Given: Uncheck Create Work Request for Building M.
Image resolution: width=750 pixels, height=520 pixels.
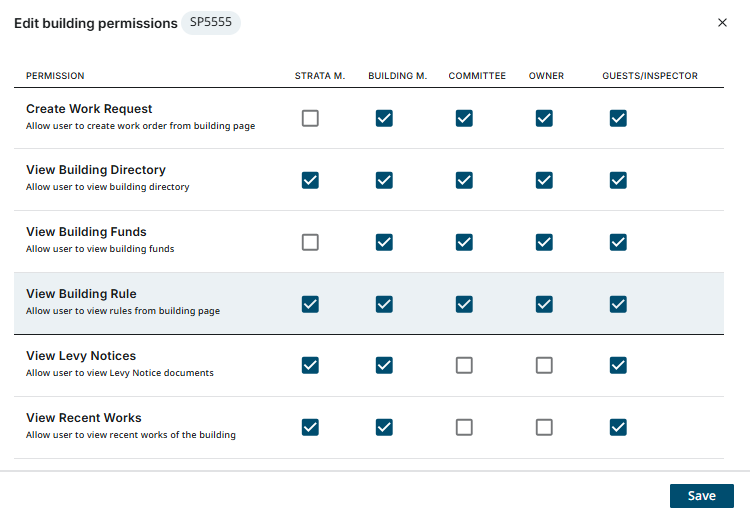Looking at the screenshot, I should [x=384, y=118].
